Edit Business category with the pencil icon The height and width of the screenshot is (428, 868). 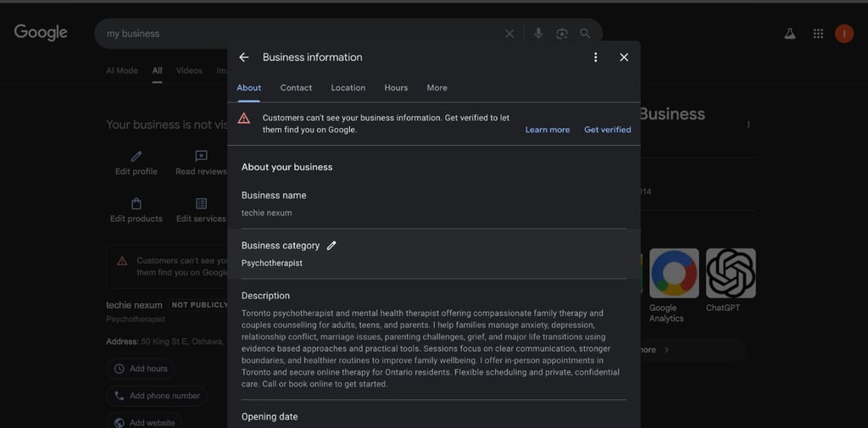[x=331, y=245]
